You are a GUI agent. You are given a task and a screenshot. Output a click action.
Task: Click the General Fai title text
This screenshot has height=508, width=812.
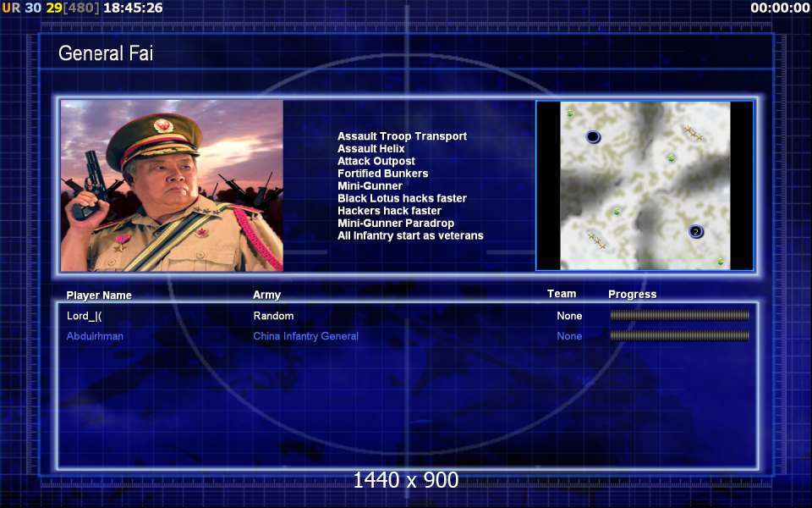(106, 53)
